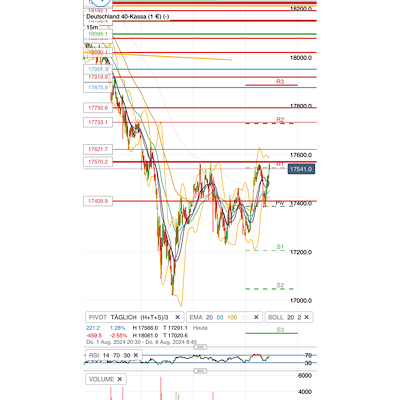
Task: Click the resize handle above the VOLUME panel
Action: 200,371
